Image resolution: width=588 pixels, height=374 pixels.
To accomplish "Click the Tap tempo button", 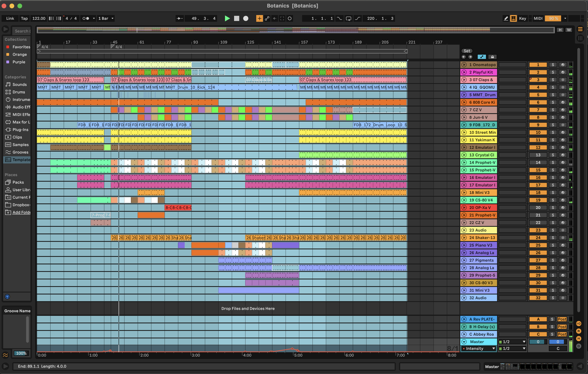I will [24, 18].
